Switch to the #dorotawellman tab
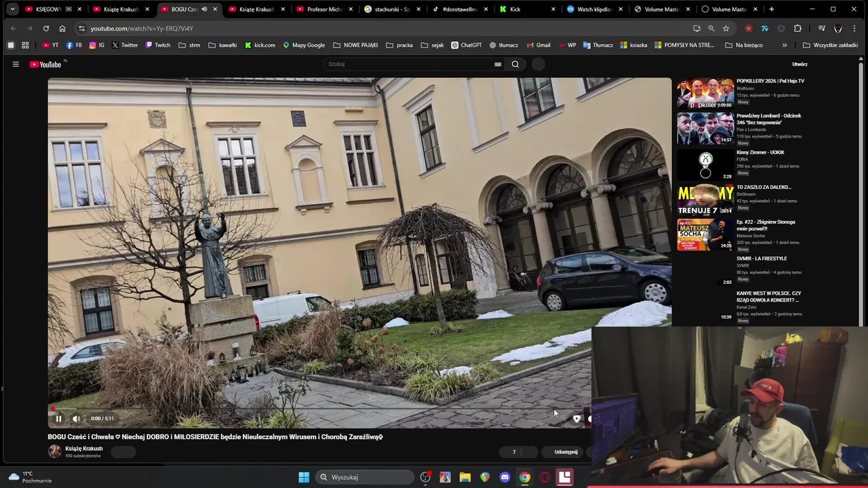868x488 pixels. point(460,9)
